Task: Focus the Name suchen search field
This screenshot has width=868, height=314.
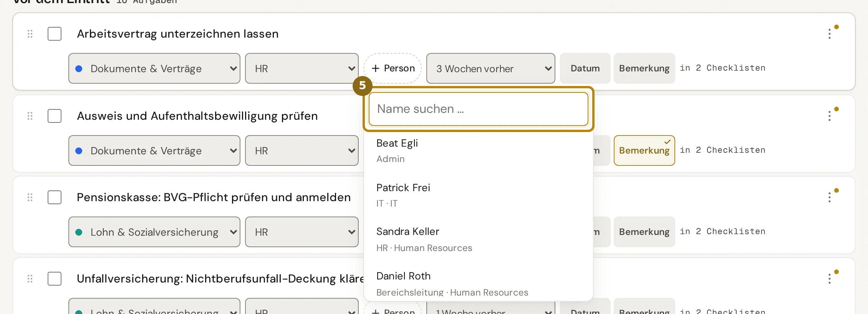Action: pos(479,109)
